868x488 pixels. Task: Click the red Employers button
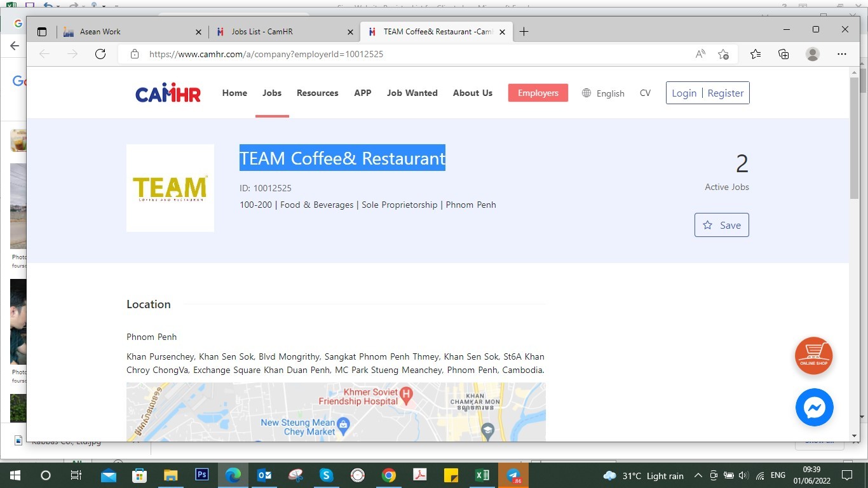[x=538, y=93]
